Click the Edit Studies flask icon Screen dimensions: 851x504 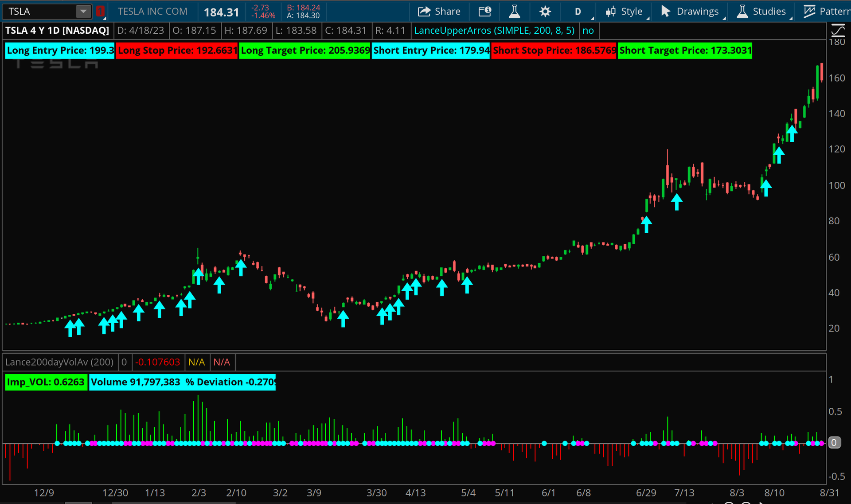tap(514, 11)
